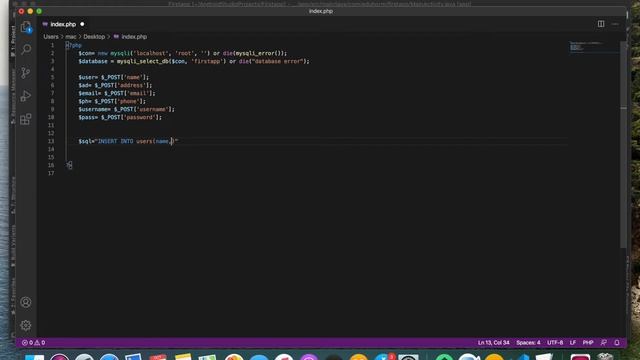This screenshot has height=360, width=640.
Task: Open the Run and Debug view
Action: pos(26,96)
